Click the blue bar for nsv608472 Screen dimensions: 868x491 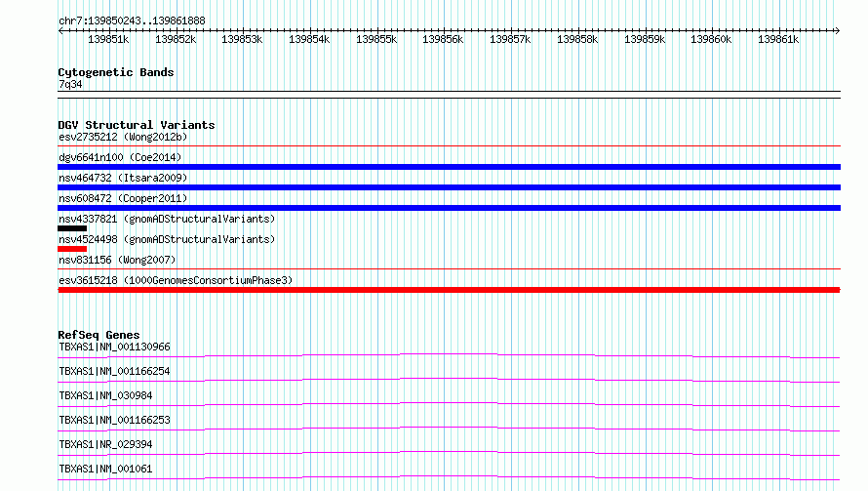449,208
